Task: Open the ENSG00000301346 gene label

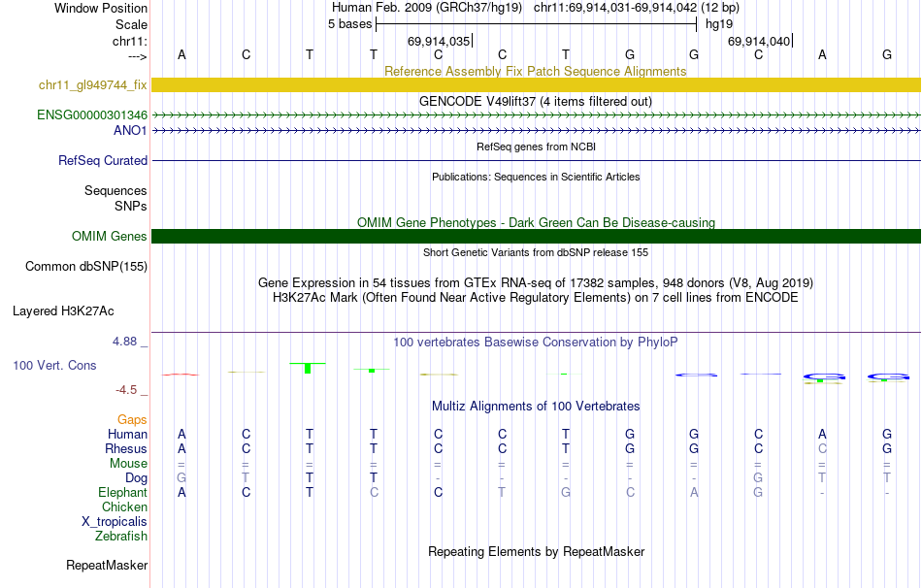Action: 92,115
